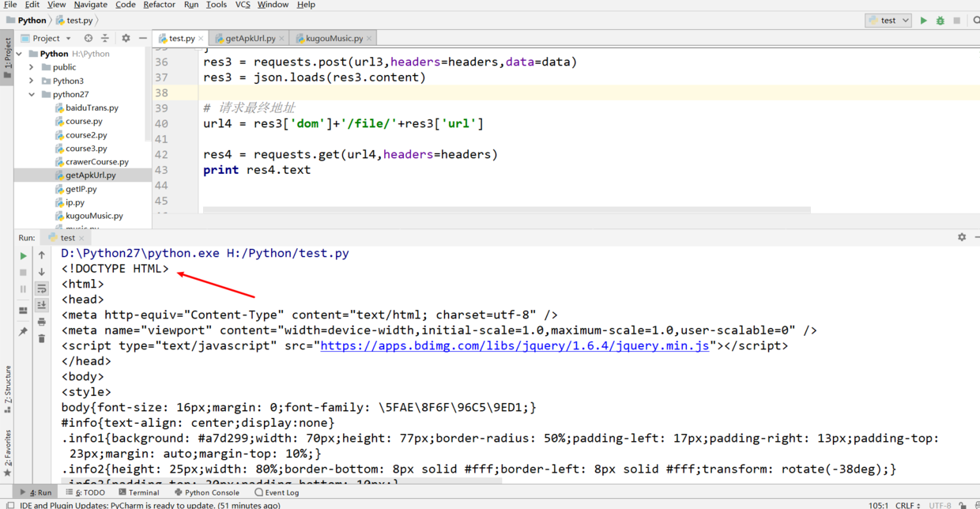
Task: Click the CRLF line separator in status bar
Action: point(907,504)
